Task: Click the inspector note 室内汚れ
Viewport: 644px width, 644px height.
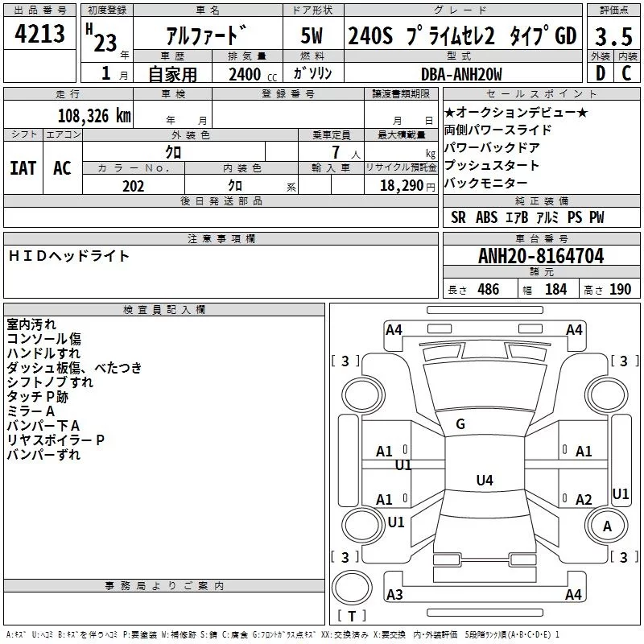Action: tap(31, 324)
